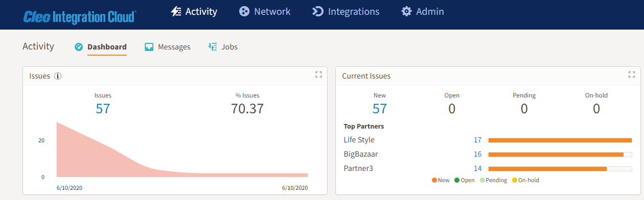Image resolution: width=644 pixels, height=200 pixels.
Task: Click the Integrations arrow icon
Action: [x=317, y=11]
